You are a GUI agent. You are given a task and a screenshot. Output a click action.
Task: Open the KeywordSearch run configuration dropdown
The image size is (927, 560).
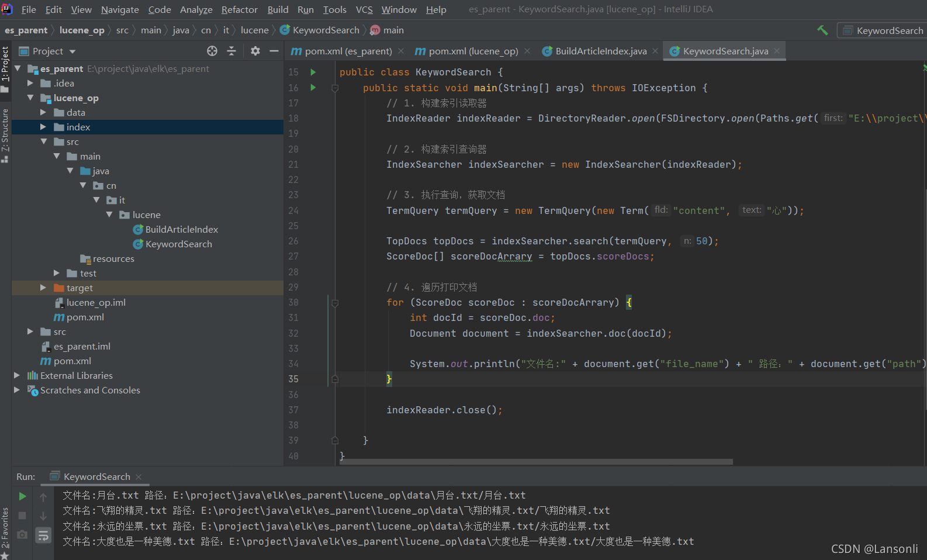click(883, 30)
